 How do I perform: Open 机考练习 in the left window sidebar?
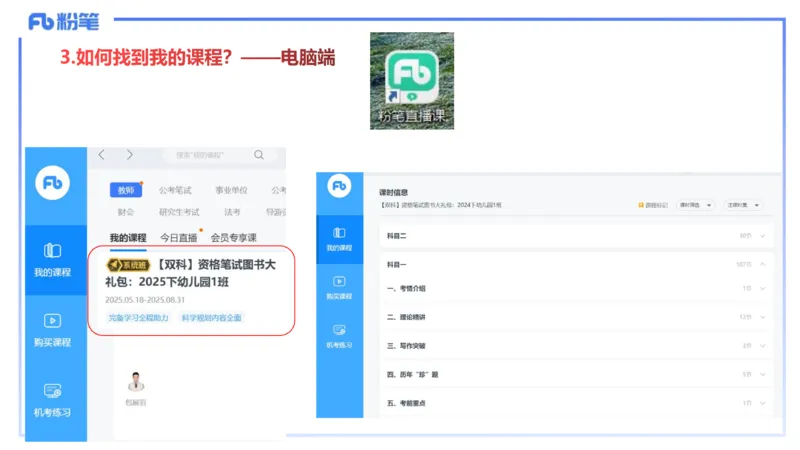click(x=53, y=400)
